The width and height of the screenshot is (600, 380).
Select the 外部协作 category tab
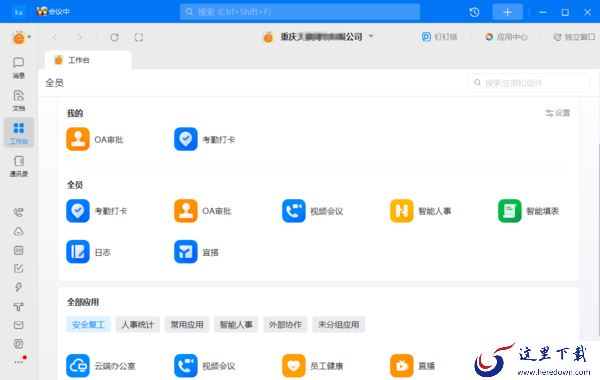click(x=285, y=325)
